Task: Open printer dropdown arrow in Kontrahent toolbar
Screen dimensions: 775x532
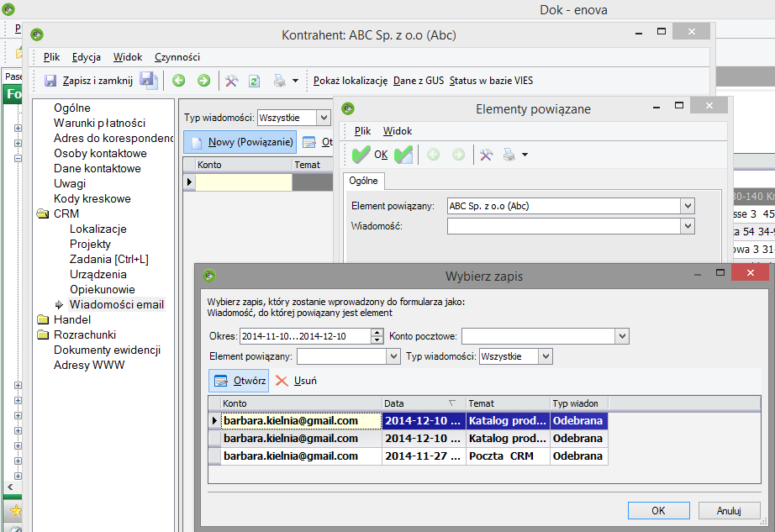Action: [296, 81]
